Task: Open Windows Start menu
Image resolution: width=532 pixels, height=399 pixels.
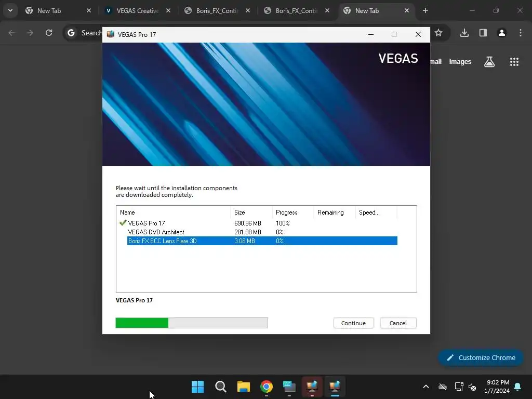Action: 198,386
